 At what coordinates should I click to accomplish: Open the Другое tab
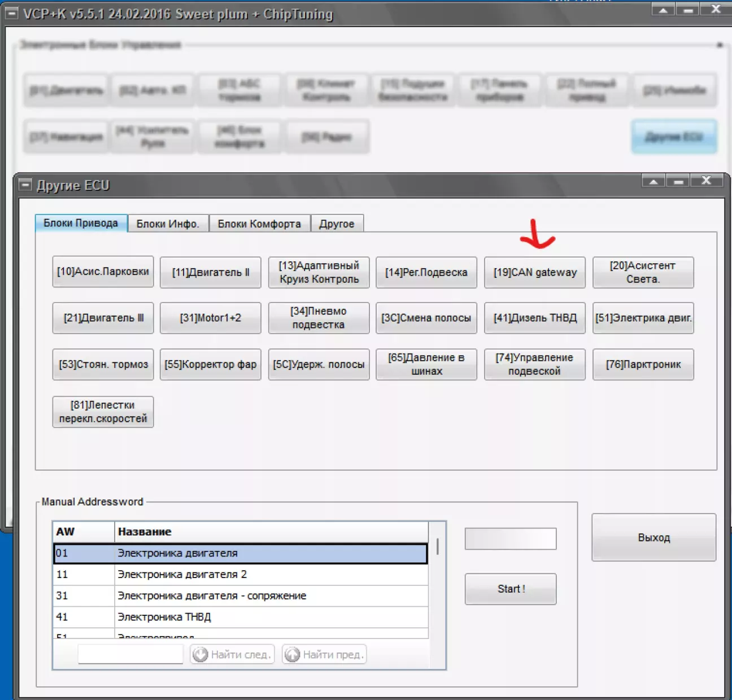(337, 224)
